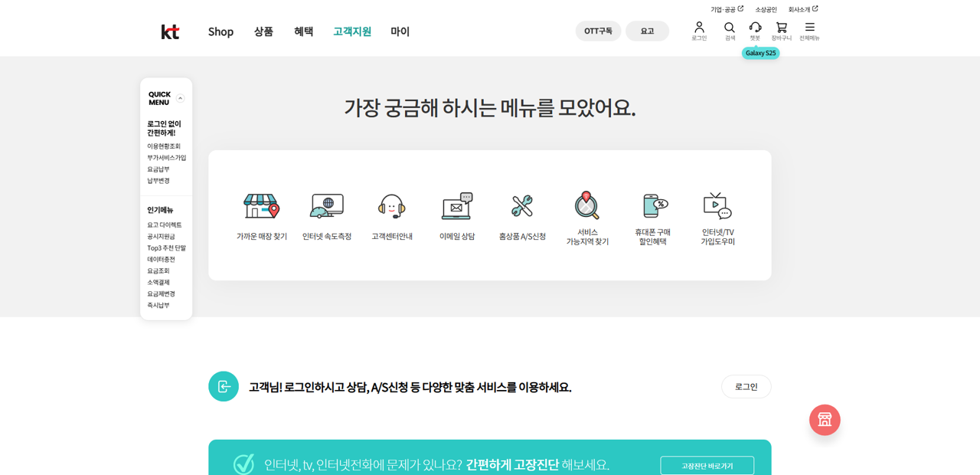Viewport: 980px width, 475px height.
Task: Open 인터넷 속도측정 speed test icon
Action: pos(325,205)
